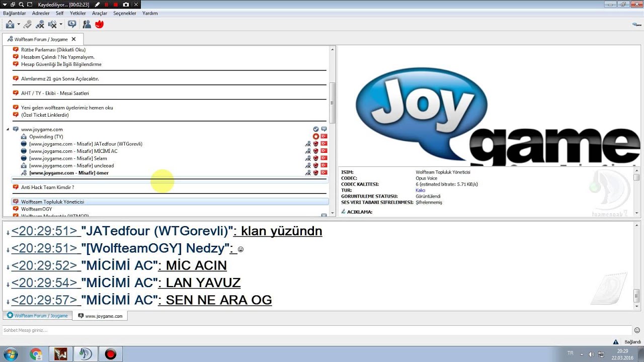Collapse the www.joygame.com channel
The width and height of the screenshot is (644, 362).
(8, 129)
